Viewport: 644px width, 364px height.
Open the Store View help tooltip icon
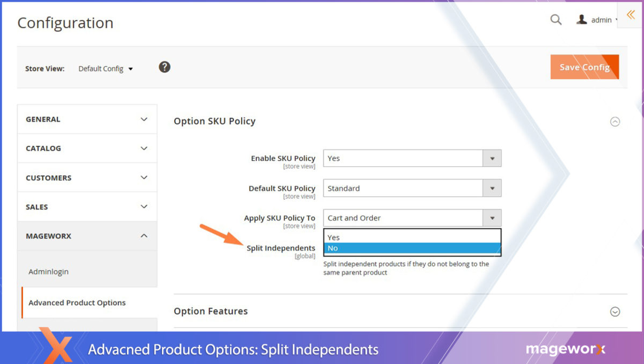click(x=164, y=67)
